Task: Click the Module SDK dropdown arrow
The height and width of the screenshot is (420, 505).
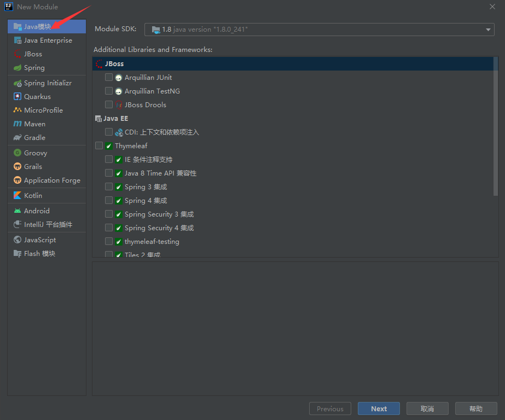Action: pyautogui.click(x=488, y=30)
